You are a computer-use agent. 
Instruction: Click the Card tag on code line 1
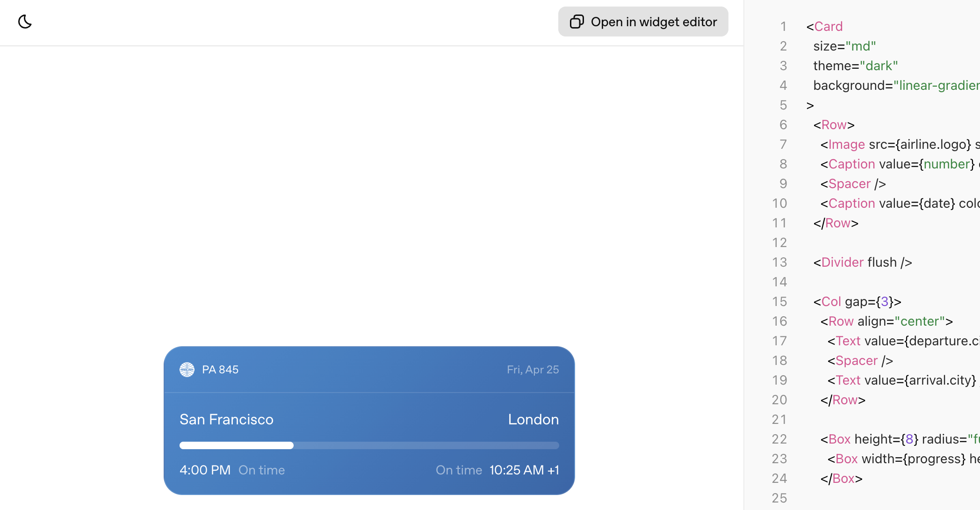point(828,26)
